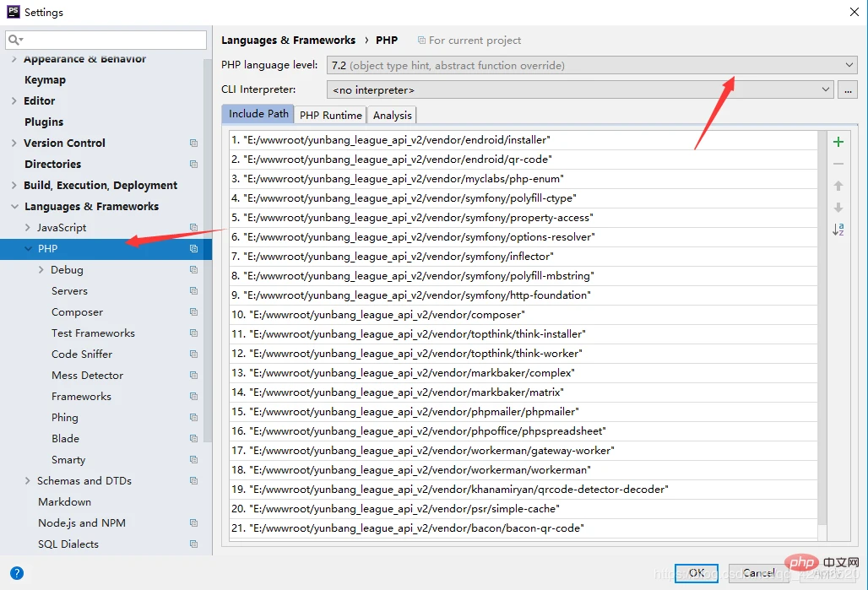
Task: Collapse the Languages & Frameworks section
Action: 14,207
